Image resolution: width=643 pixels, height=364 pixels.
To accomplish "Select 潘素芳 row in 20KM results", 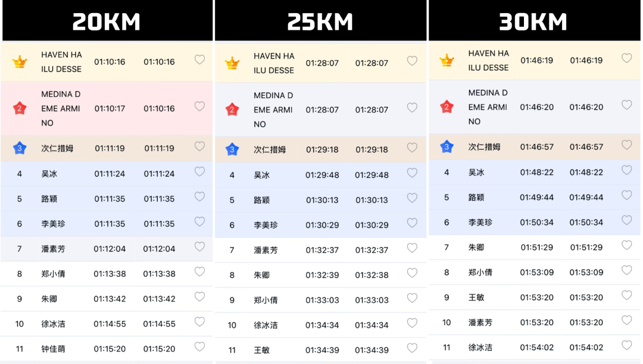I will tap(107, 249).
